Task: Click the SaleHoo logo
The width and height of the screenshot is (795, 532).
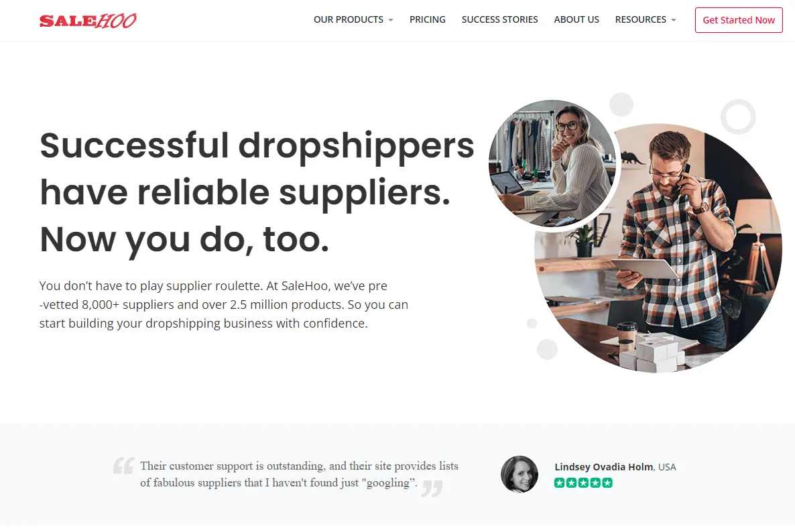Action: click(88, 20)
